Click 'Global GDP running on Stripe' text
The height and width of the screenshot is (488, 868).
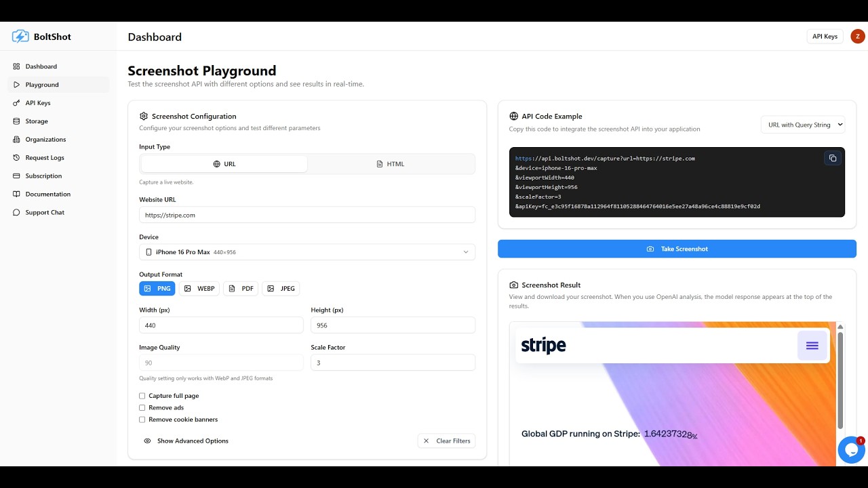point(580,434)
